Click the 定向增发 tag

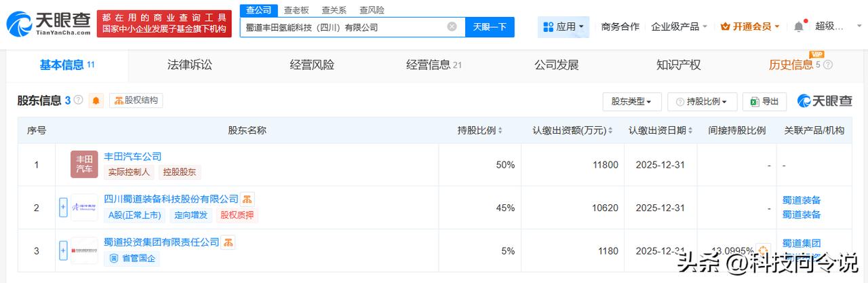pyautogui.click(x=191, y=215)
